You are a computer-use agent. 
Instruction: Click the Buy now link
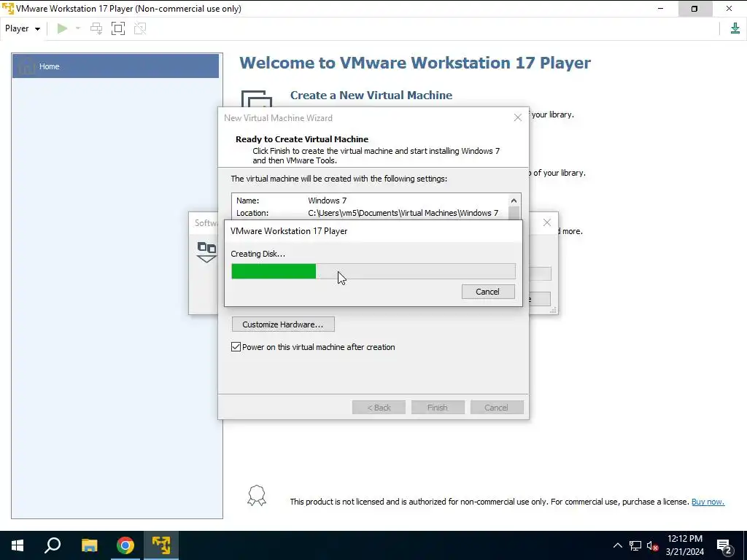[x=708, y=502]
